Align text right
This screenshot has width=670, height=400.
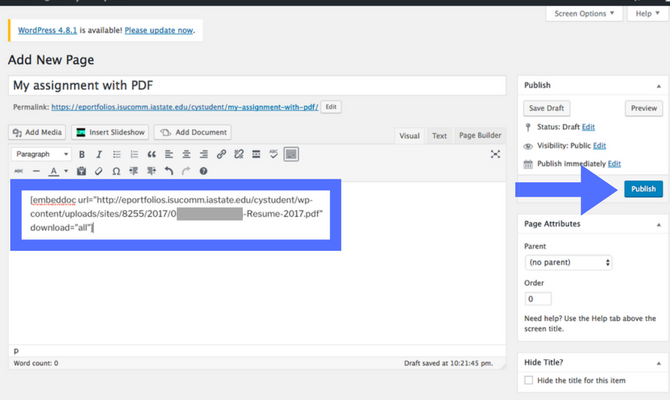click(204, 154)
